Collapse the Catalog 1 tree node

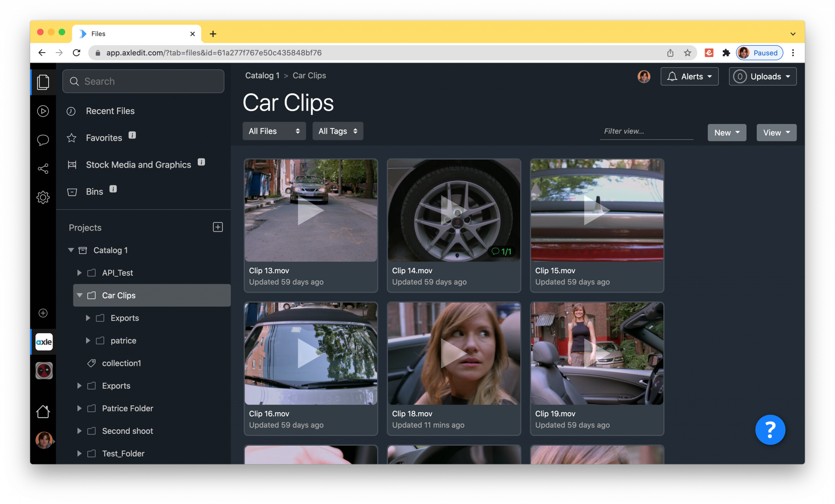click(71, 250)
